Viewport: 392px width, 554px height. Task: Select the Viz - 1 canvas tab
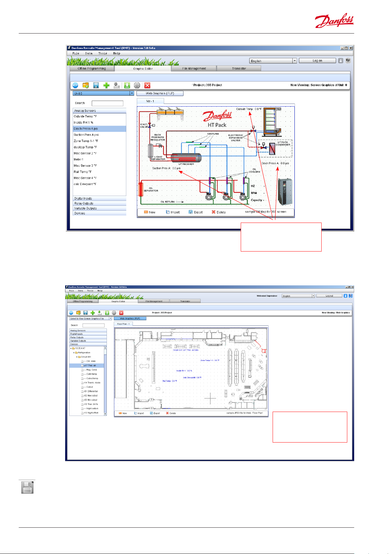[150, 101]
